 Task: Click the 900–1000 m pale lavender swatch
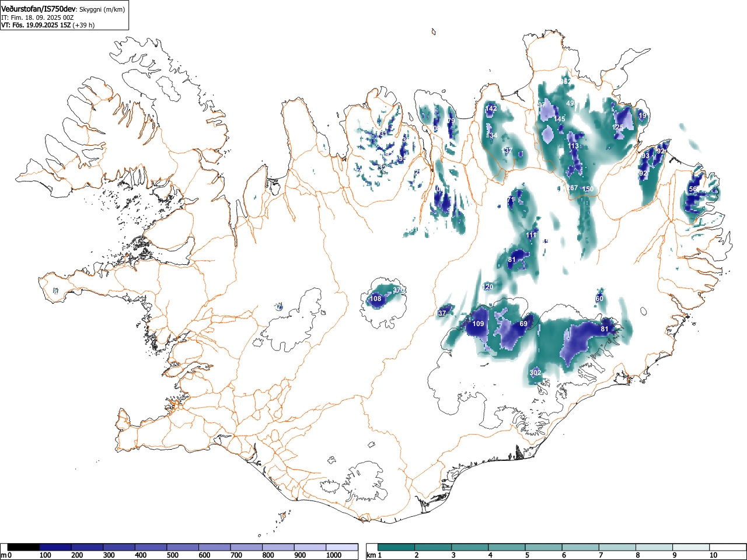310,547
